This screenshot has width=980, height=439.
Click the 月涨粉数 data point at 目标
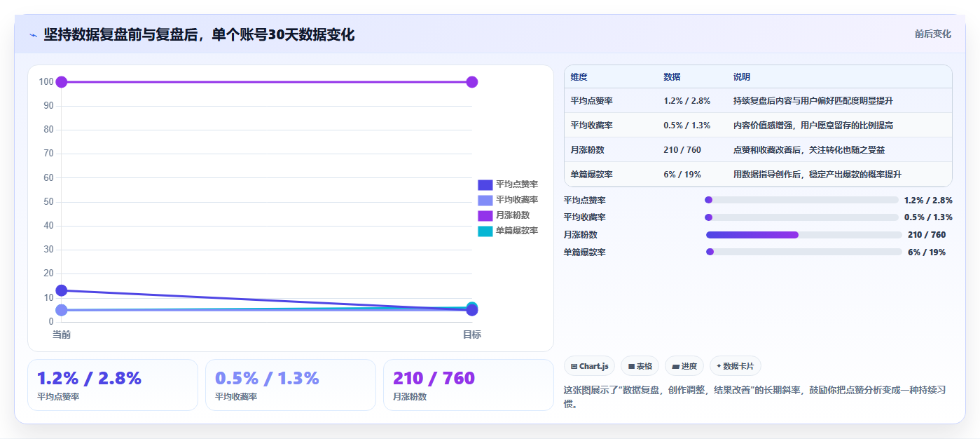[x=471, y=82]
